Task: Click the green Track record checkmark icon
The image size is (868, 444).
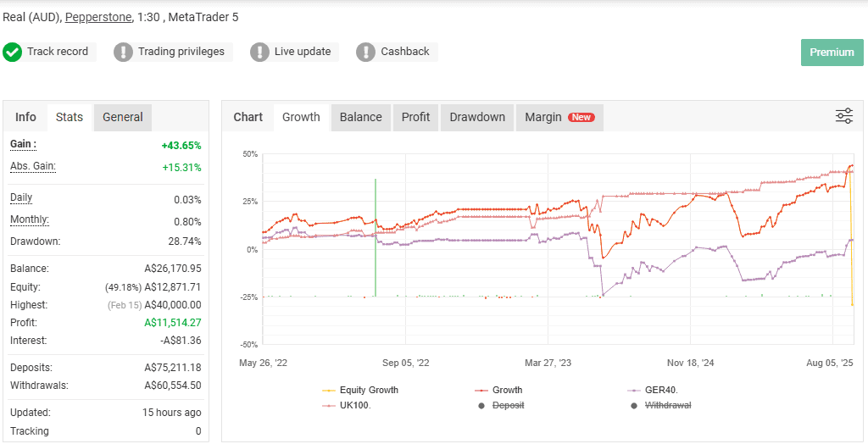Action: [x=13, y=52]
